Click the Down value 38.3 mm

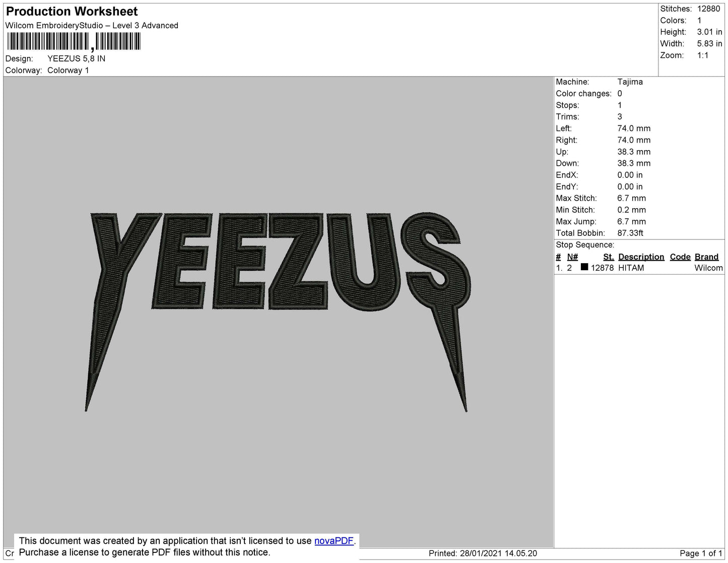click(634, 163)
